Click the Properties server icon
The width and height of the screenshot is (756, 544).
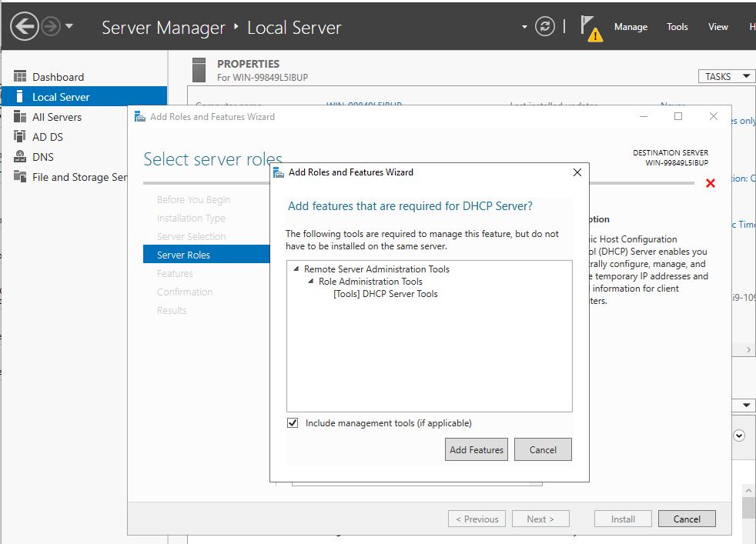[199, 70]
